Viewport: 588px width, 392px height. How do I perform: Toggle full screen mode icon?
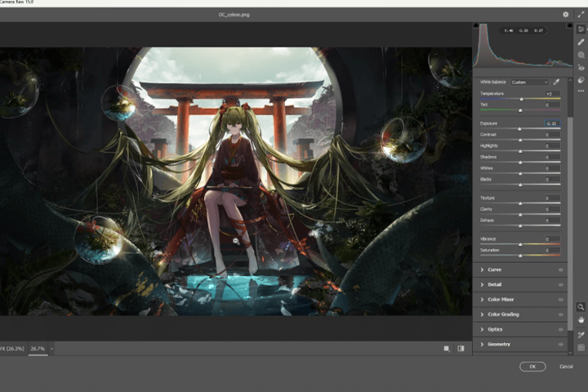581,15
